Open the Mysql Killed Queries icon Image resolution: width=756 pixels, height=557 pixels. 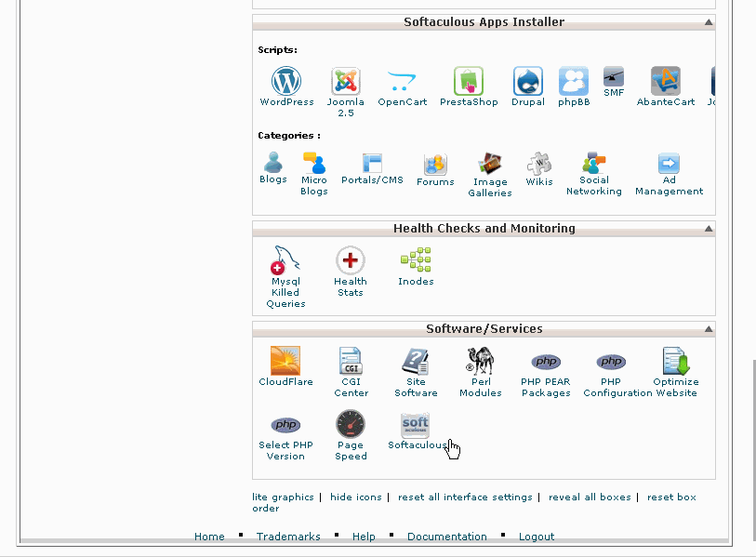(x=285, y=259)
